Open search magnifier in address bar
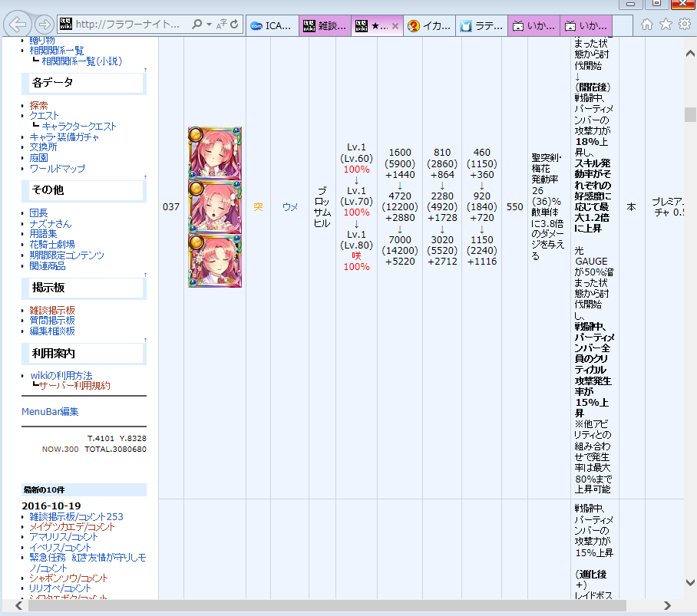This screenshot has height=616, width=697. (x=197, y=24)
